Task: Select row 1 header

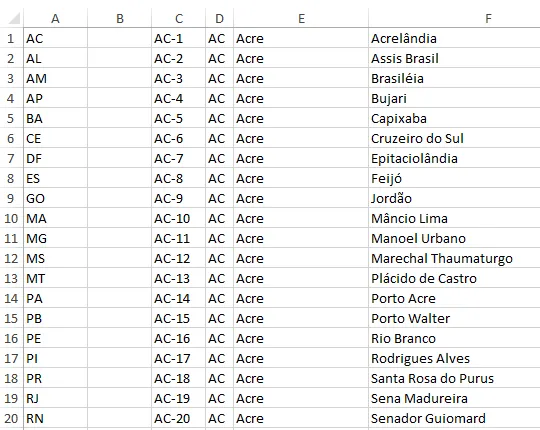Action: coord(11,38)
